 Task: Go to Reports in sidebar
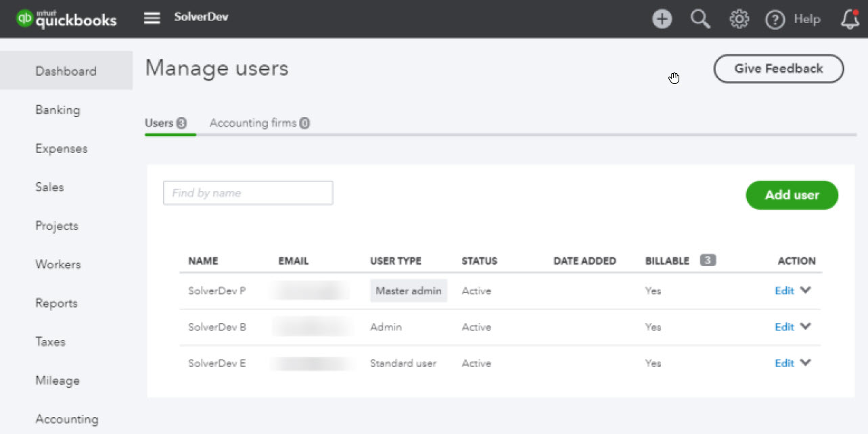[x=56, y=303]
